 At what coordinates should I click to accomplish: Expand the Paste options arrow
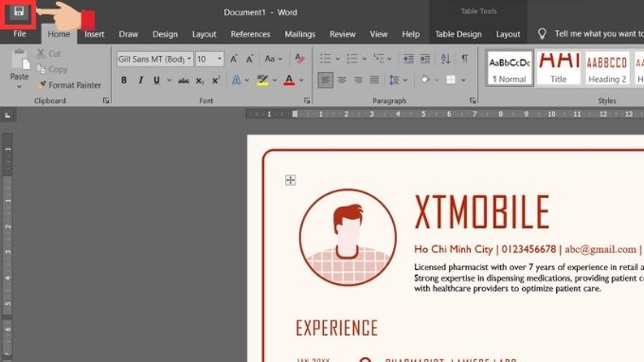click(19, 86)
